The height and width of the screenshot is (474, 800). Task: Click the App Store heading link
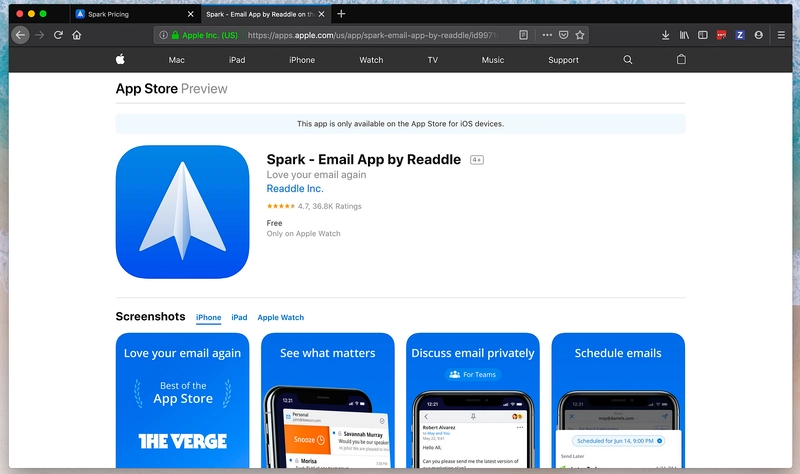pos(146,89)
